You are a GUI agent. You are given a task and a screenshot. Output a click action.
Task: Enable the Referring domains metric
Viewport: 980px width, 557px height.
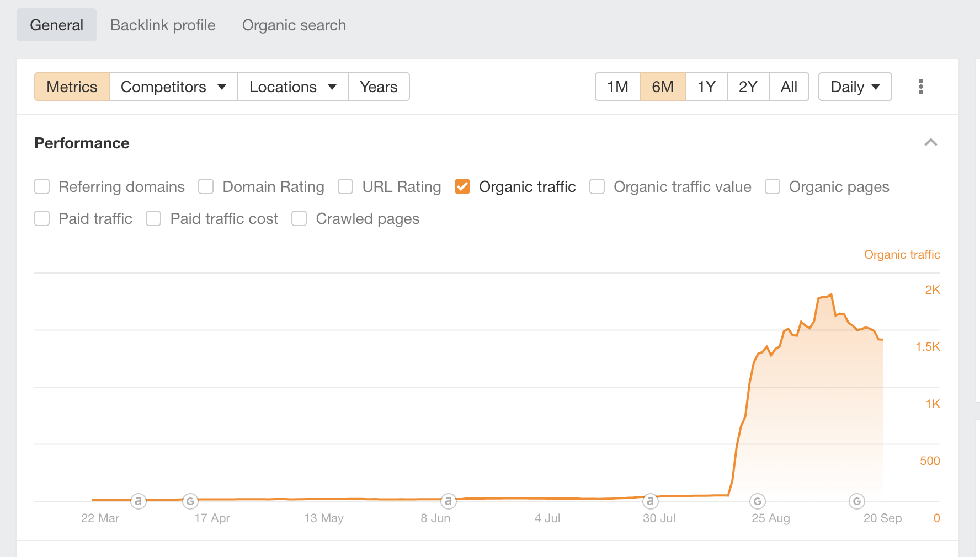click(x=42, y=186)
